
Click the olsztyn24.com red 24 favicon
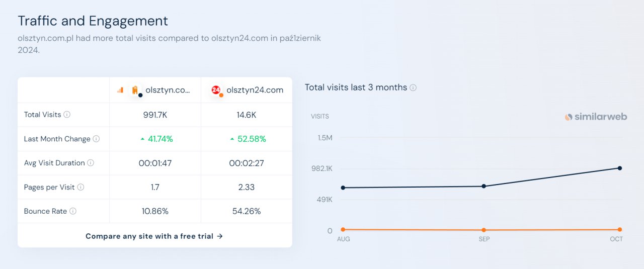coord(216,90)
